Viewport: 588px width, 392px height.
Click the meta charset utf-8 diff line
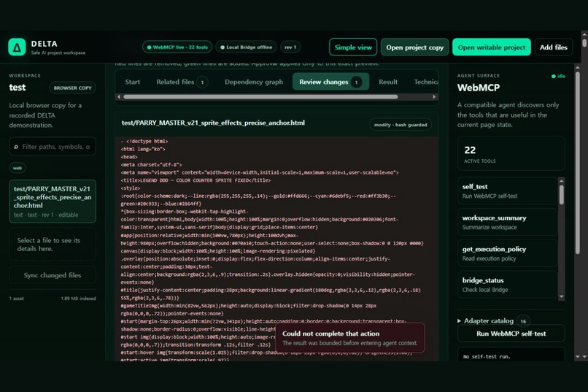[x=151, y=165]
